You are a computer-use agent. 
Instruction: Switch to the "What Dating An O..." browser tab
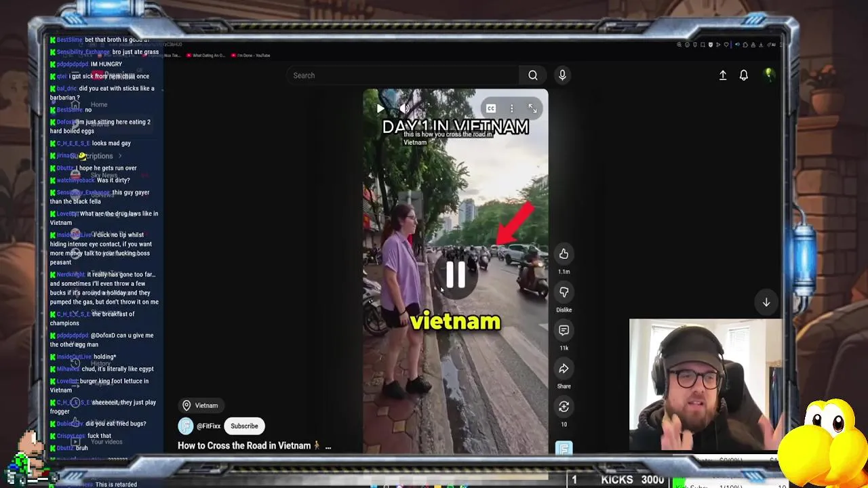205,56
